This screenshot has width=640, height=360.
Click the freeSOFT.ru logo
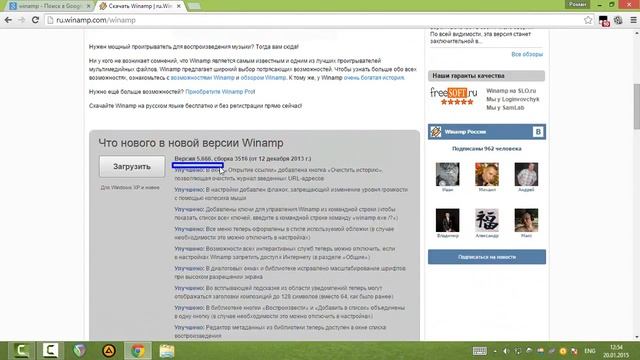pyautogui.click(x=453, y=96)
